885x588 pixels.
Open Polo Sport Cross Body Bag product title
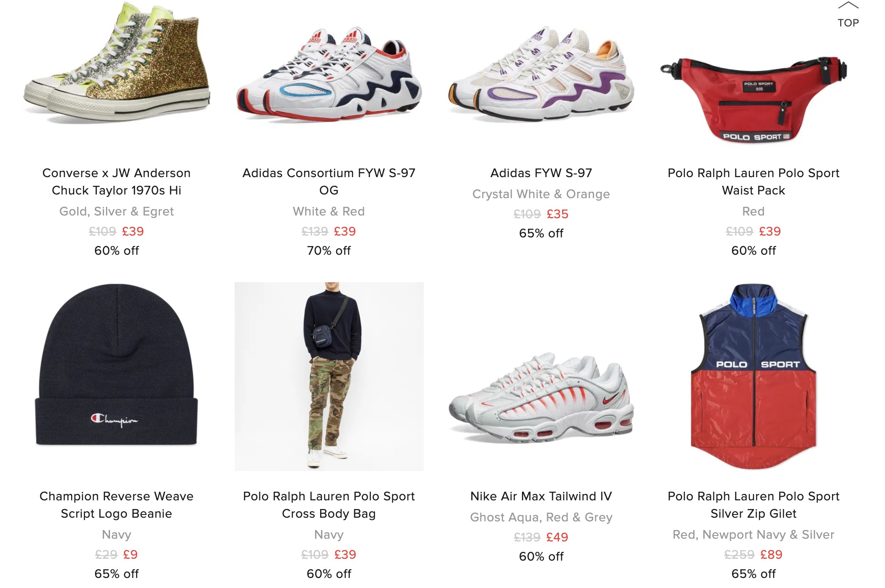(x=329, y=505)
